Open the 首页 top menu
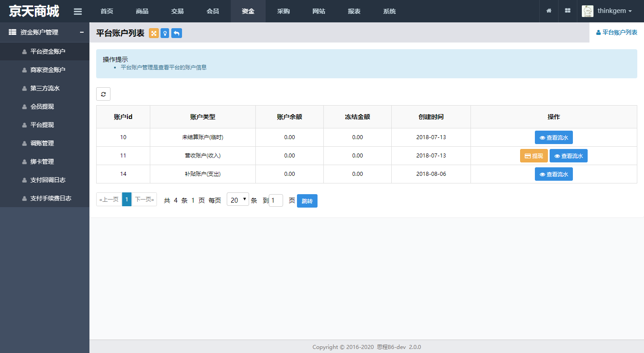The image size is (644, 353). pyautogui.click(x=107, y=11)
